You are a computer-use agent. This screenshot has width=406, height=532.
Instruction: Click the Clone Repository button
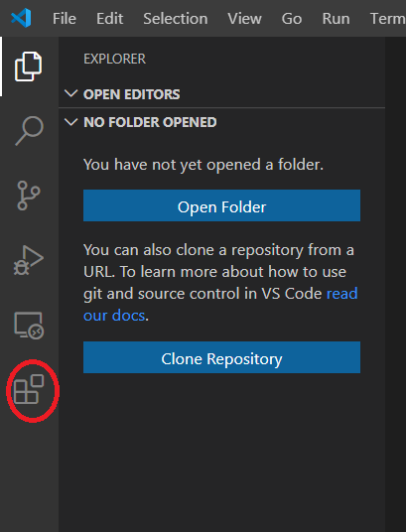(221, 357)
